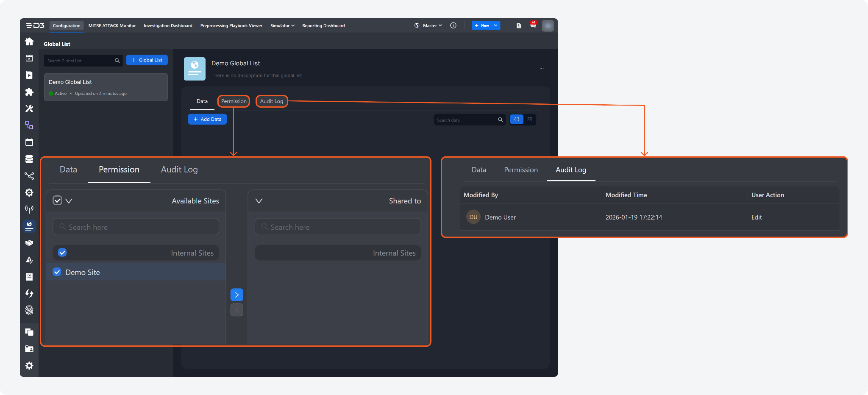Click the notification chat icon with badge 46
This screenshot has height=395, width=868.
pyautogui.click(x=533, y=25)
